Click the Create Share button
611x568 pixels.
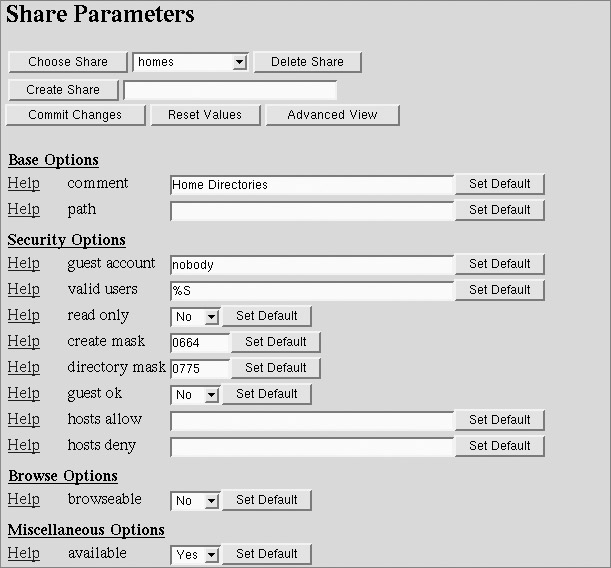click(63, 90)
